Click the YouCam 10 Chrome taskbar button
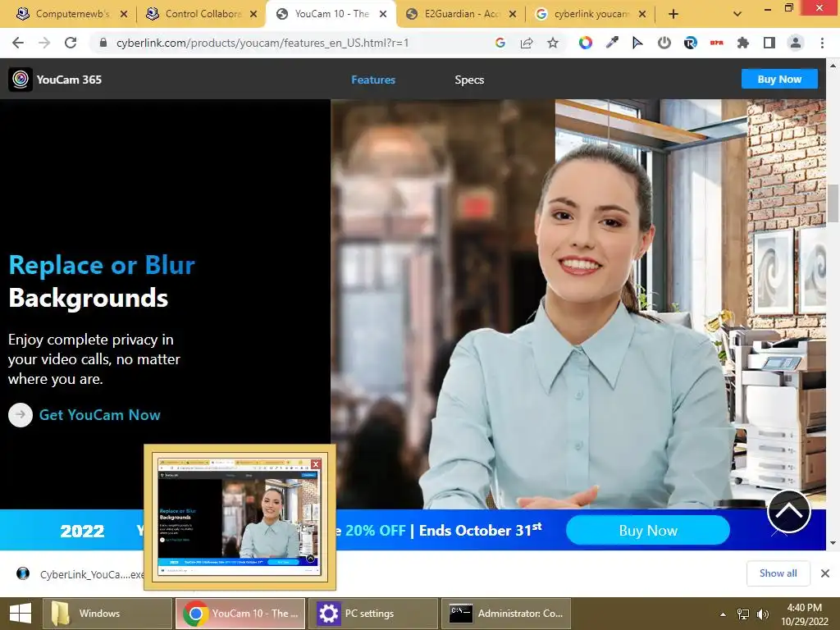The height and width of the screenshot is (630, 840). [x=240, y=614]
